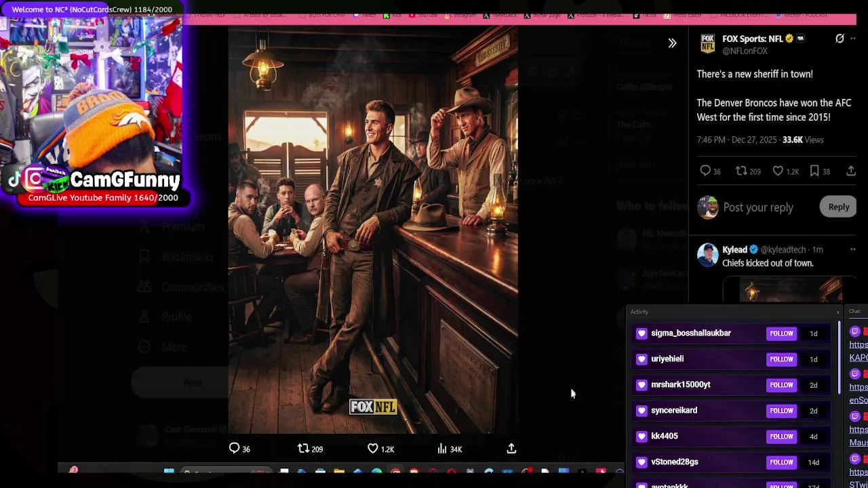Open more options on Kylead's reply
The width and height of the screenshot is (868, 488).
pos(853,249)
